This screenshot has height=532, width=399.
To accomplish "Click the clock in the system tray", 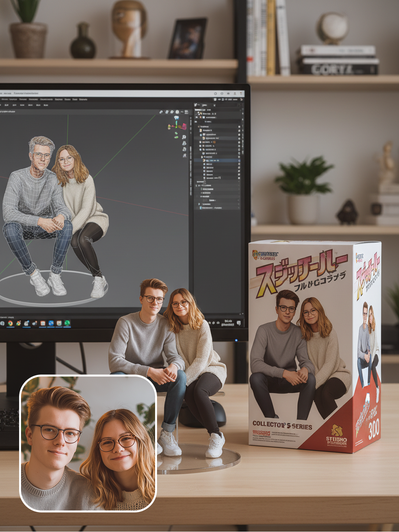I will coord(228,323).
